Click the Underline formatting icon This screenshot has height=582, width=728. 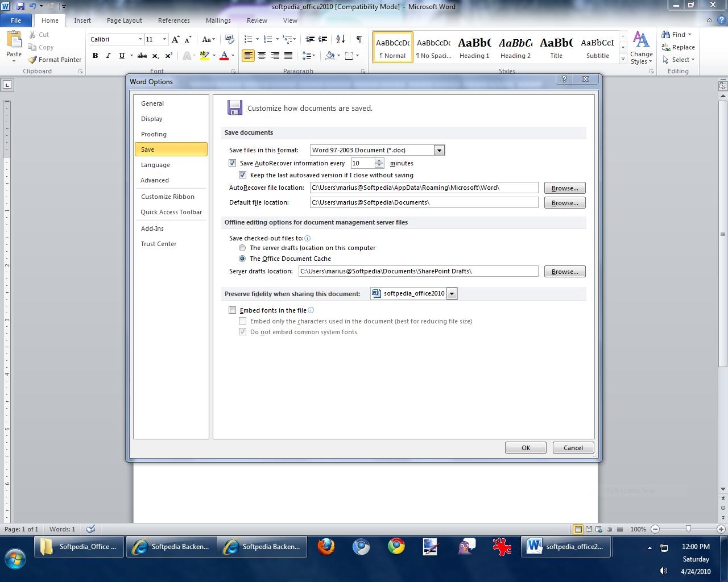(x=122, y=56)
